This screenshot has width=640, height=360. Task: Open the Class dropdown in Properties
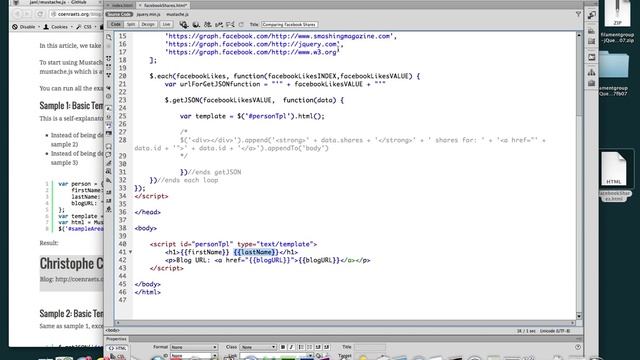click(258, 347)
